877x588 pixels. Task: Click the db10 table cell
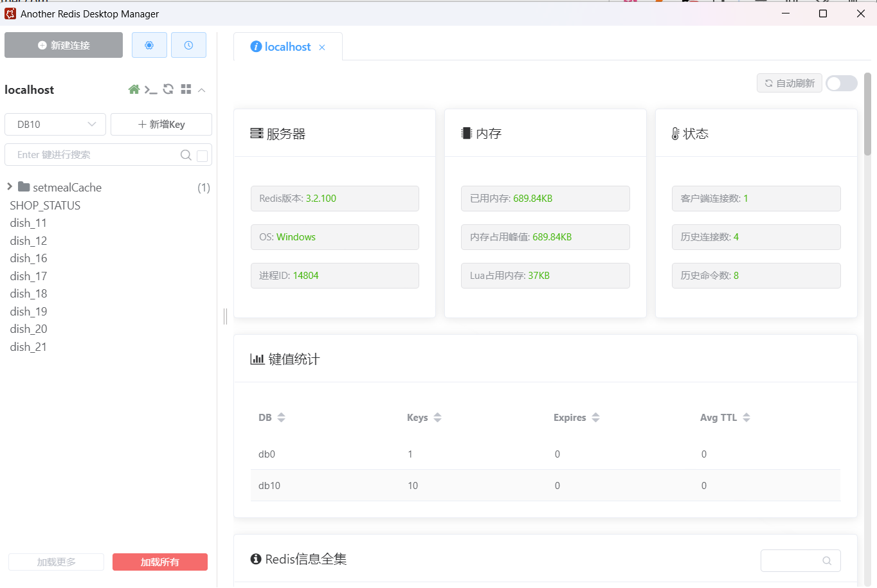pyautogui.click(x=269, y=486)
